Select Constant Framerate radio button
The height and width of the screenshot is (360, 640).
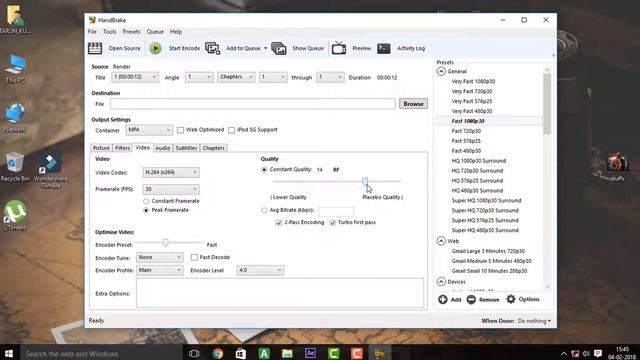point(146,201)
